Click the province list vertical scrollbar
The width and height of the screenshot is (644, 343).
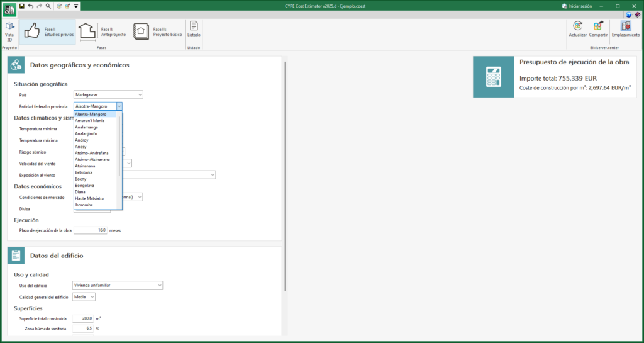(x=119, y=146)
